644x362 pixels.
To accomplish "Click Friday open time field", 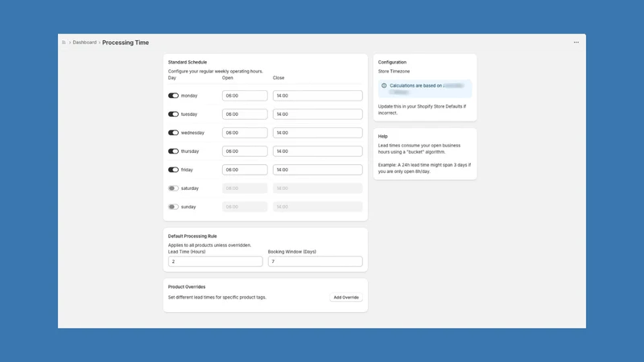I will [245, 170].
